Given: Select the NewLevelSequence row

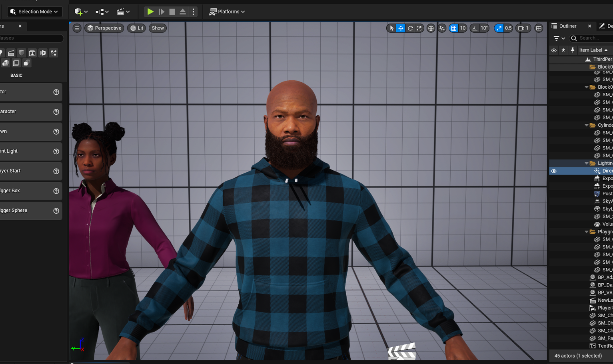Looking at the screenshot, I should point(581,300).
